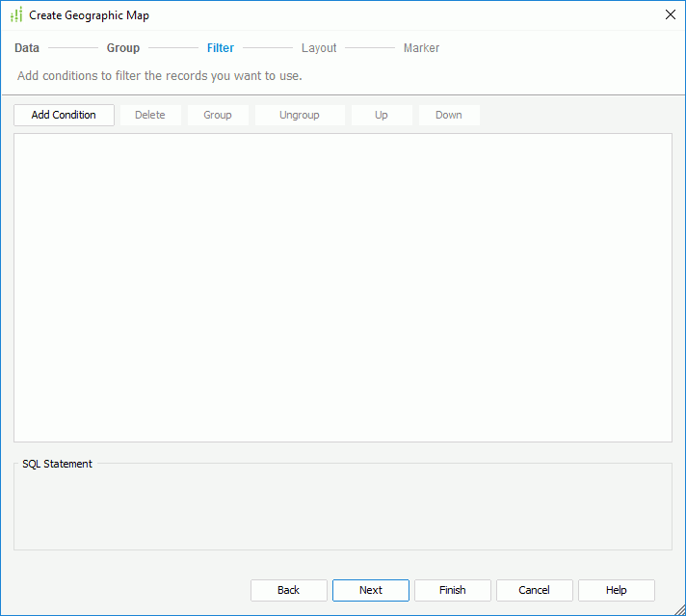Open the Marker wizard step

click(421, 48)
